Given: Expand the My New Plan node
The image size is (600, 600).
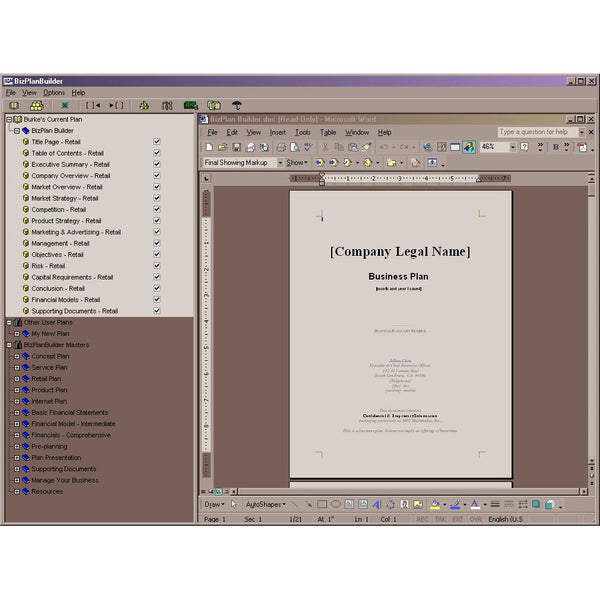Looking at the screenshot, I should [17, 334].
